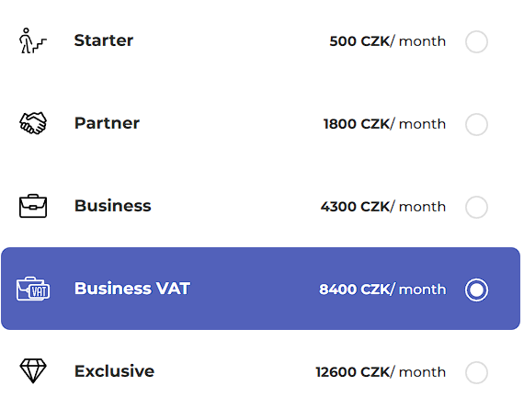This screenshot has height=420, width=524.
Task: Click the Exclusive diamond icon
Action: pyautogui.click(x=33, y=371)
